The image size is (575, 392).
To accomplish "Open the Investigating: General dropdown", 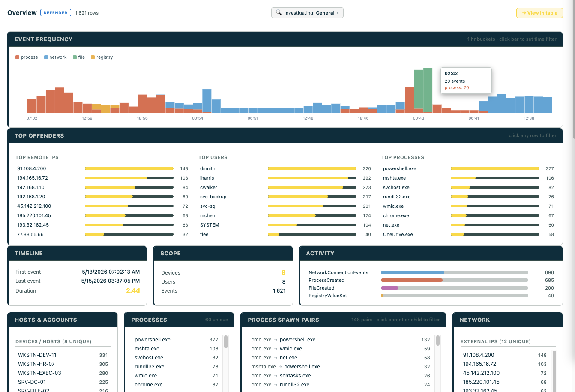I will 307,13.
